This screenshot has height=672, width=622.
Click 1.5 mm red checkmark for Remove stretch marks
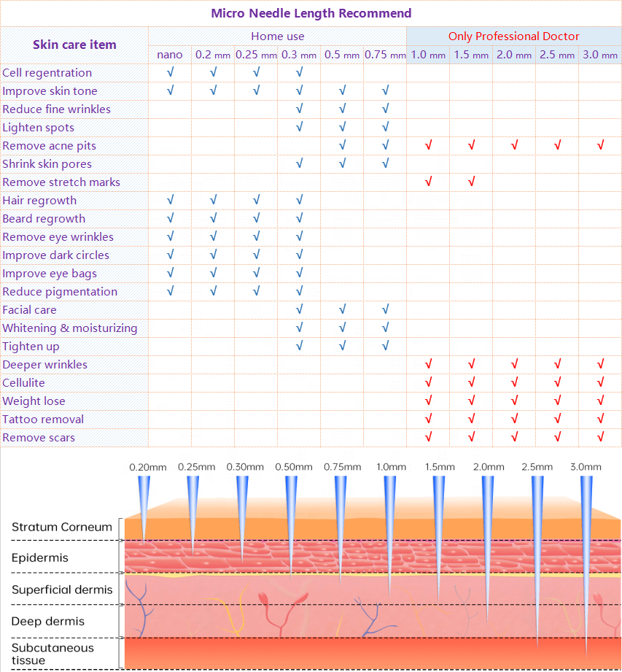click(x=471, y=182)
